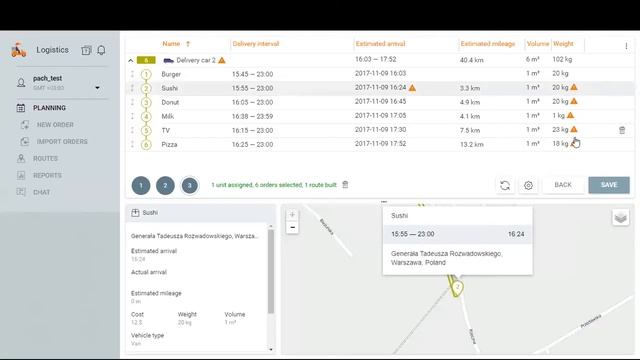Click the Sushi weight warning icon

(574, 87)
